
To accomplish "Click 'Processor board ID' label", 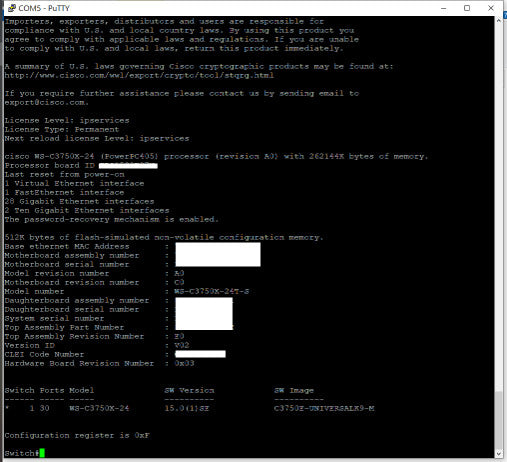I will point(50,165).
